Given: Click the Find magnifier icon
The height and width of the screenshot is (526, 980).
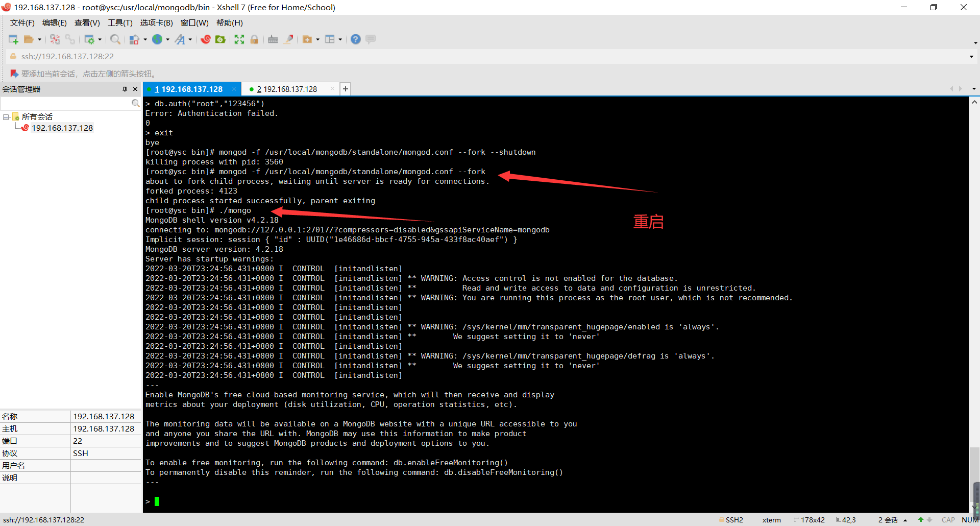Looking at the screenshot, I should point(115,39).
